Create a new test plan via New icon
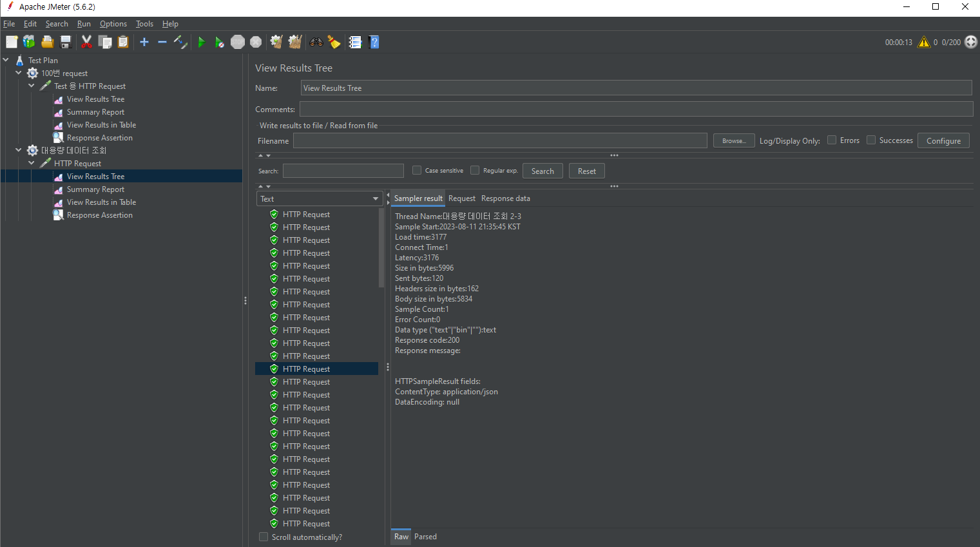980x547 pixels. tap(12, 42)
